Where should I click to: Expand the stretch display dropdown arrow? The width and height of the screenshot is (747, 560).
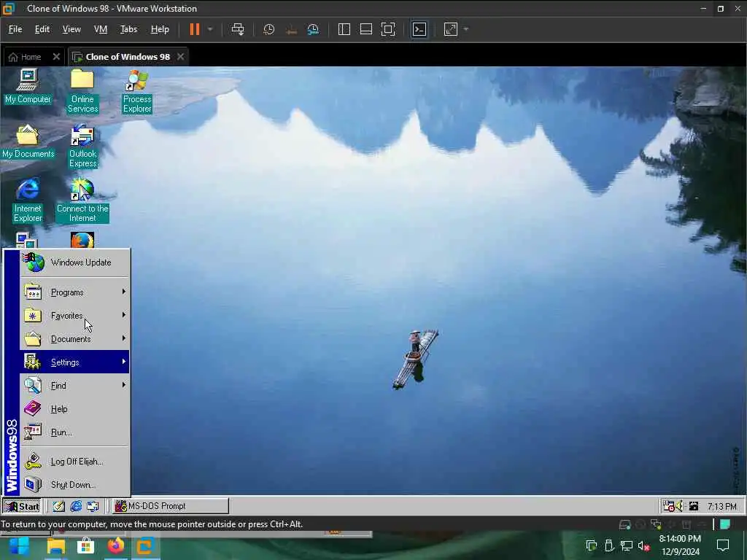pyautogui.click(x=466, y=29)
